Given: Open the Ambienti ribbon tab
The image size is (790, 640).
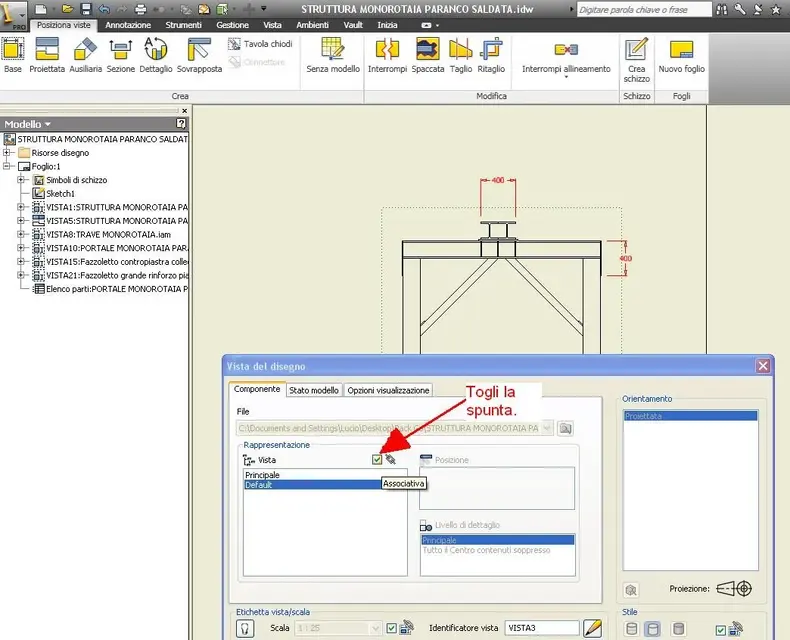Looking at the screenshot, I should [312, 25].
